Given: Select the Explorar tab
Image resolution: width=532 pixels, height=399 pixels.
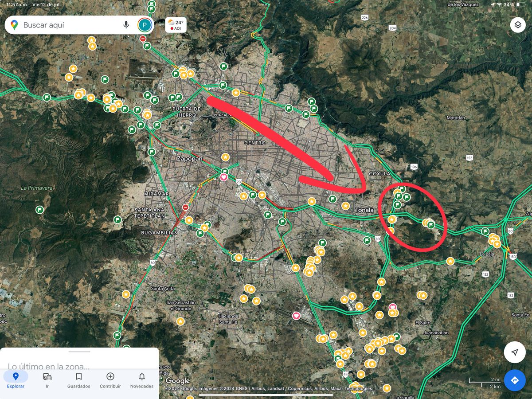Looking at the screenshot, I should pos(16,380).
